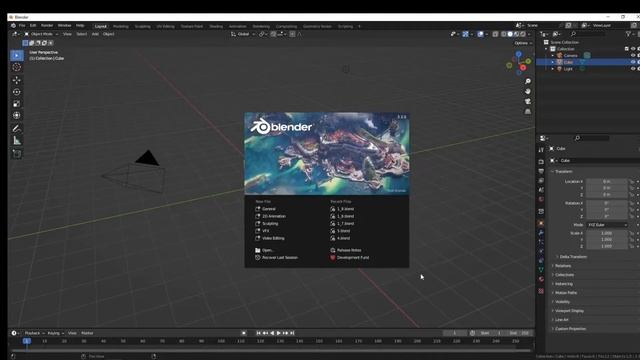Select the Transform tool

[x=17, y=116]
